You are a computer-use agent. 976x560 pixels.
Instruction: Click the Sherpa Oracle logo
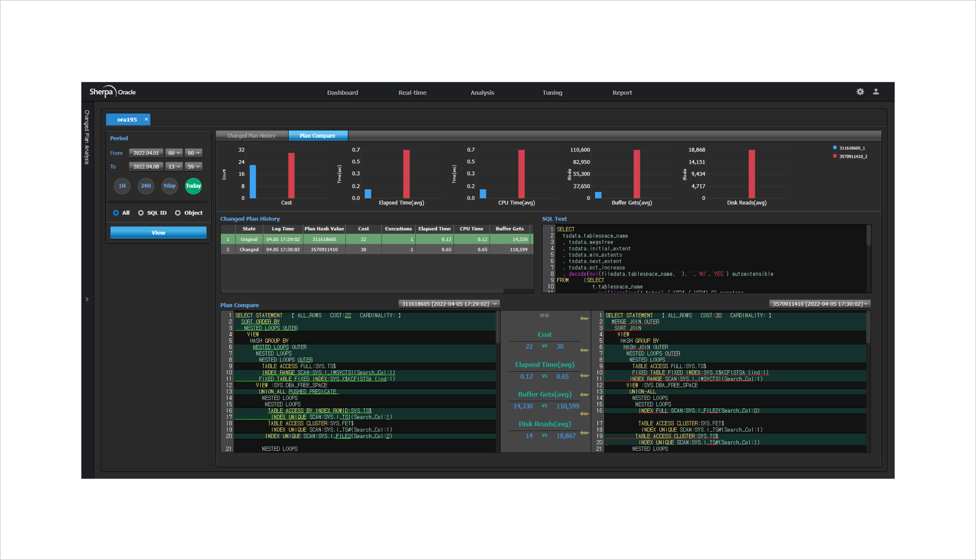(113, 92)
